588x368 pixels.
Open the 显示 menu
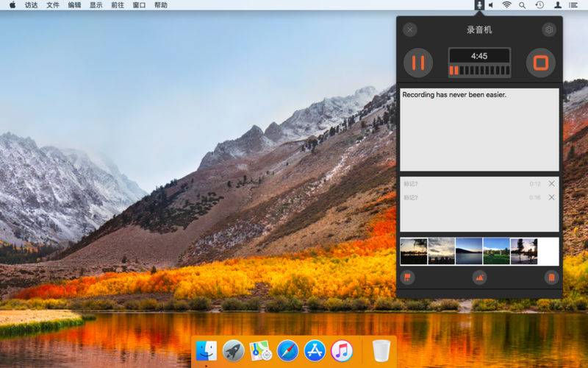click(96, 5)
